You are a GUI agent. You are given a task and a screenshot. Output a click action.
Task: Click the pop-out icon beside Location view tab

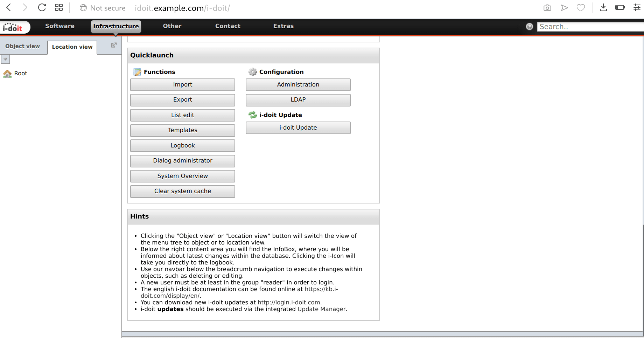pyautogui.click(x=113, y=45)
